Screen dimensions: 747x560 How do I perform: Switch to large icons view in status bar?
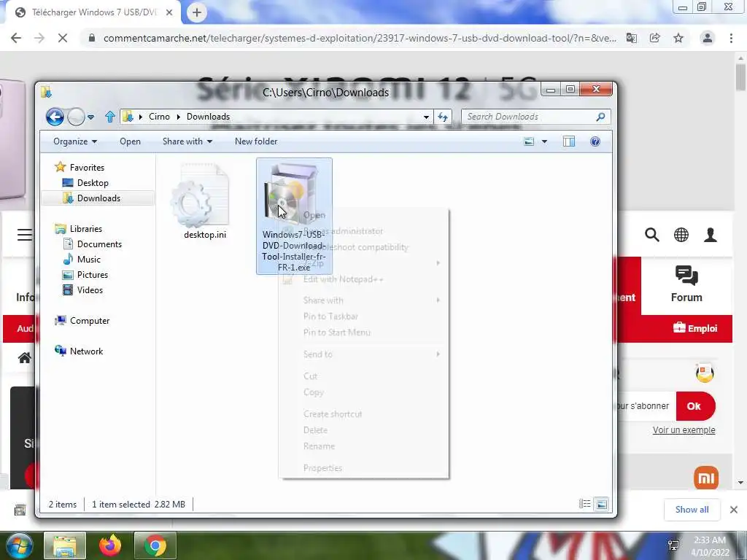click(602, 504)
